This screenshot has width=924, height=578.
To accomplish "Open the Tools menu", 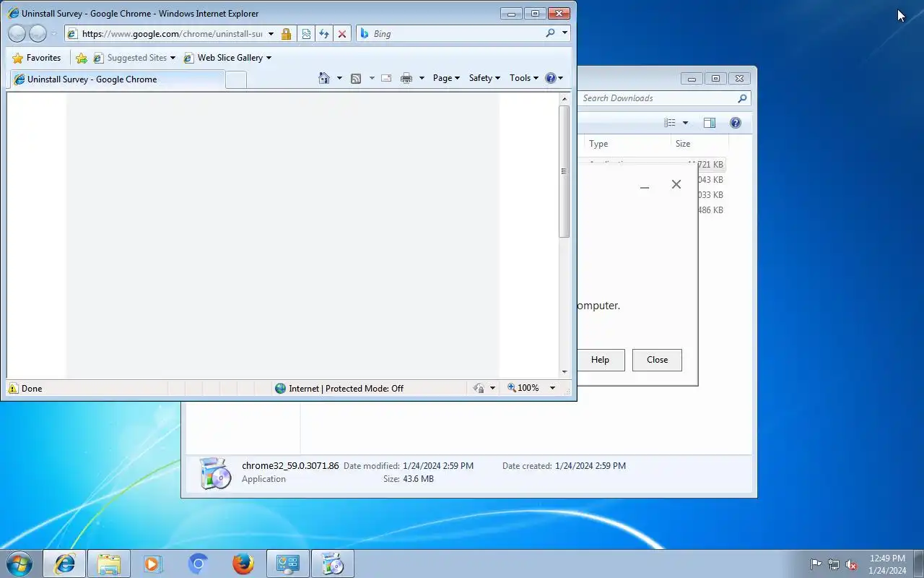I will tap(524, 78).
